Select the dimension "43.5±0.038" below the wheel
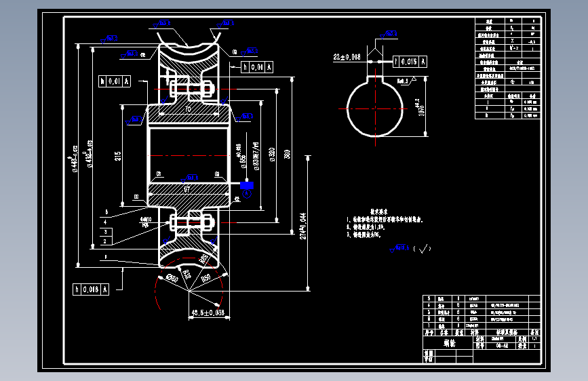The width and height of the screenshot is (588, 381). click(208, 313)
